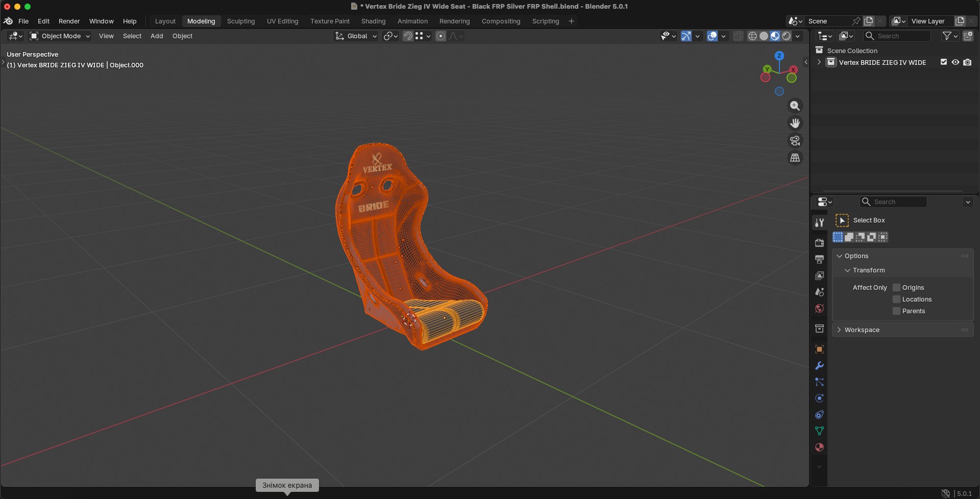This screenshot has height=499, width=980.
Task: Open the Blender app menu icon
Action: pos(8,21)
